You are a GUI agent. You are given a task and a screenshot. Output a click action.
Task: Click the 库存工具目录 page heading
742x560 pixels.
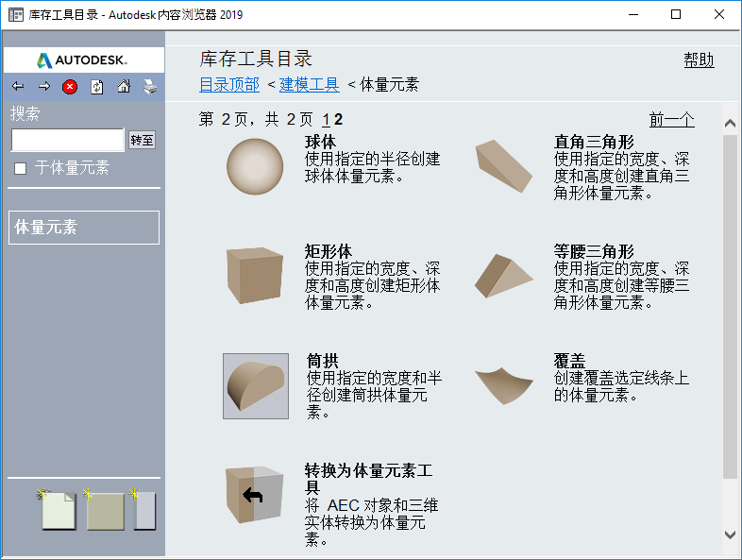[256, 59]
